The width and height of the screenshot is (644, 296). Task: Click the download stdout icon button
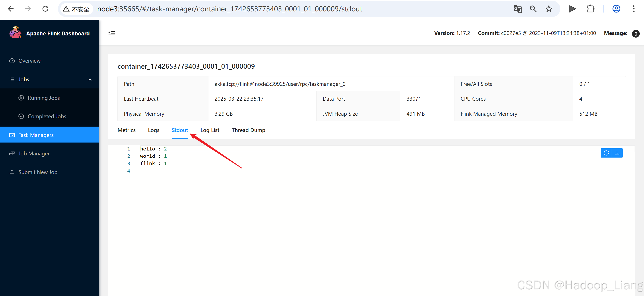617,153
